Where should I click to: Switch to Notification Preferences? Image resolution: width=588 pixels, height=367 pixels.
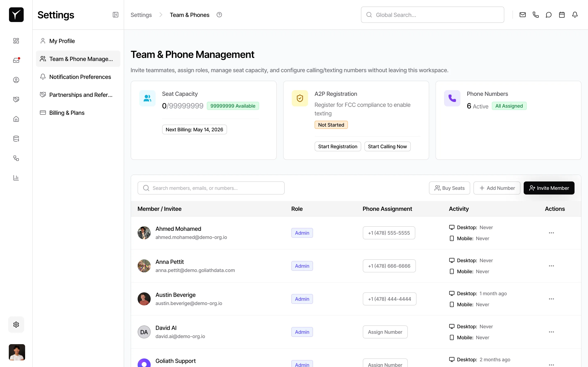(80, 77)
